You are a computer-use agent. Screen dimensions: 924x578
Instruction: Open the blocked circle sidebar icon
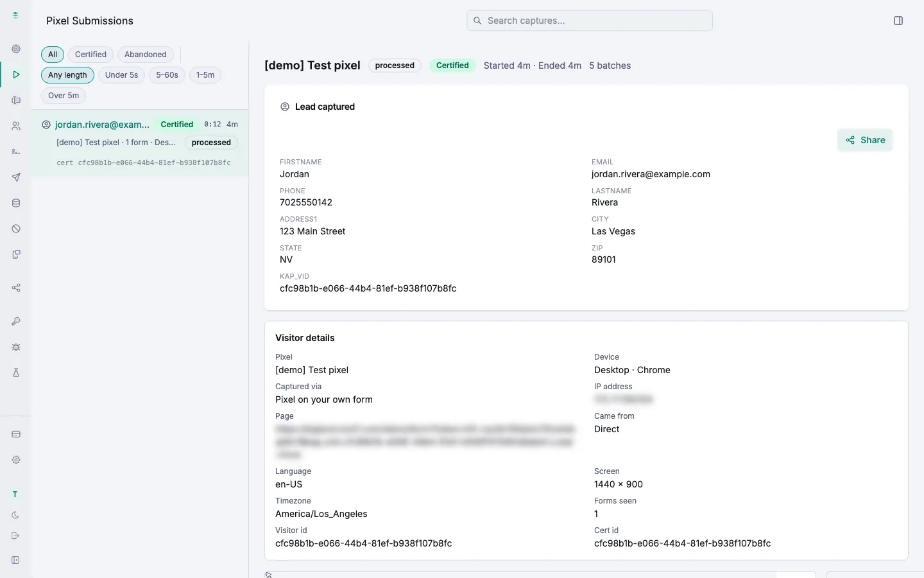click(x=16, y=229)
